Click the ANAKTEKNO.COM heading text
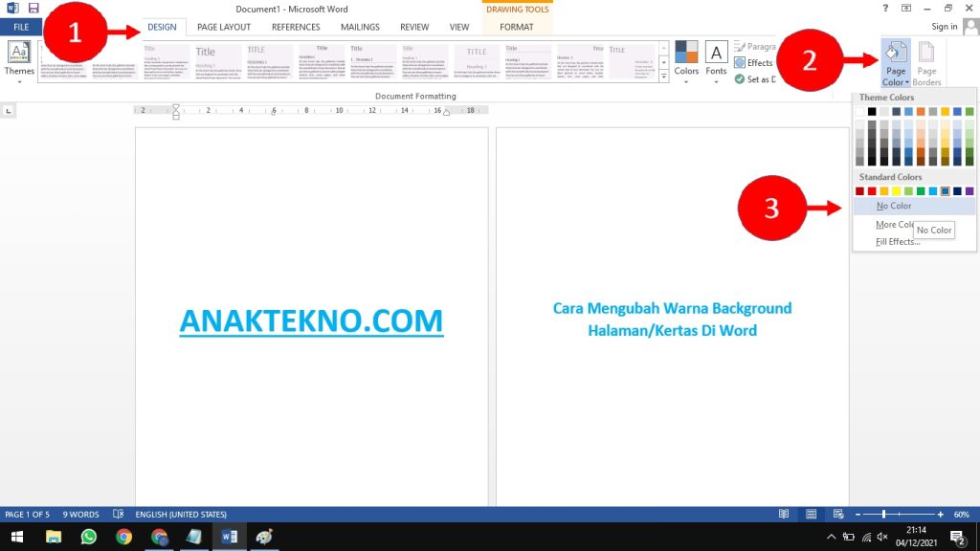Viewport: 980px width, 551px height. (311, 320)
